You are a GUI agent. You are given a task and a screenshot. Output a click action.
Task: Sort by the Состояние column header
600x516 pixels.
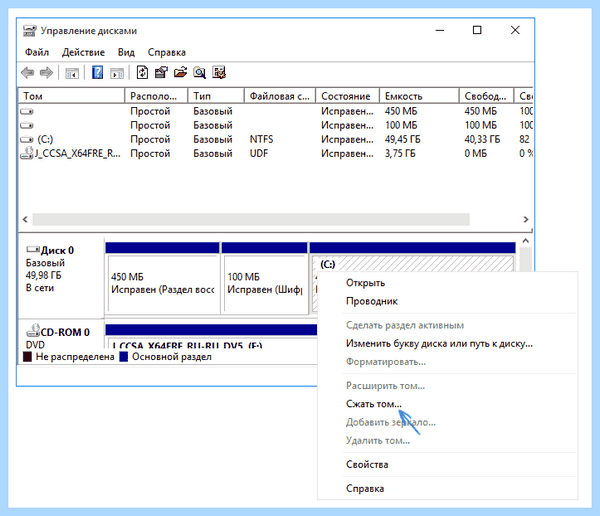[347, 96]
